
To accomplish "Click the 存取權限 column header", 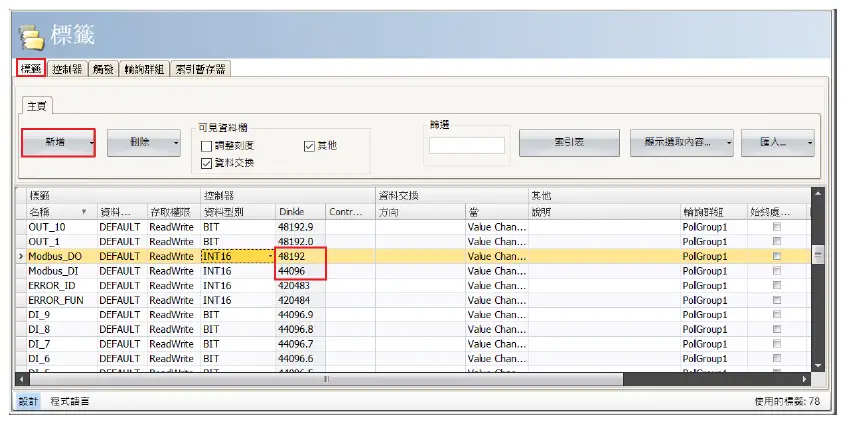I will pyautogui.click(x=174, y=212).
